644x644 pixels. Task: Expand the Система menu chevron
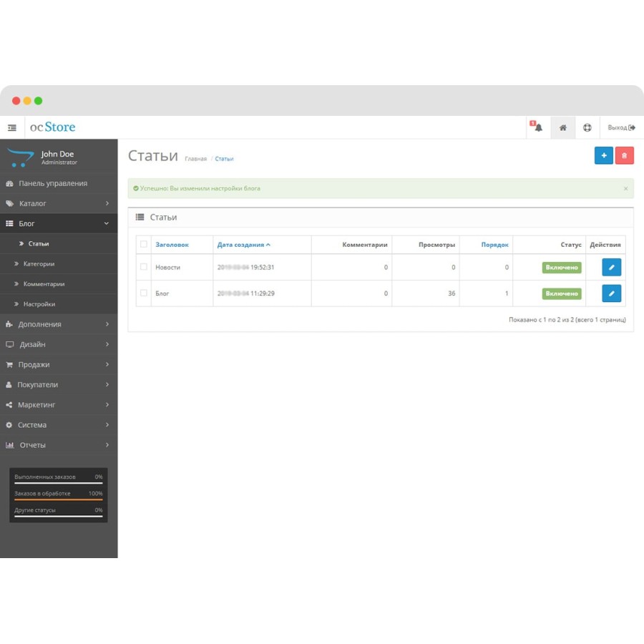[107, 424]
